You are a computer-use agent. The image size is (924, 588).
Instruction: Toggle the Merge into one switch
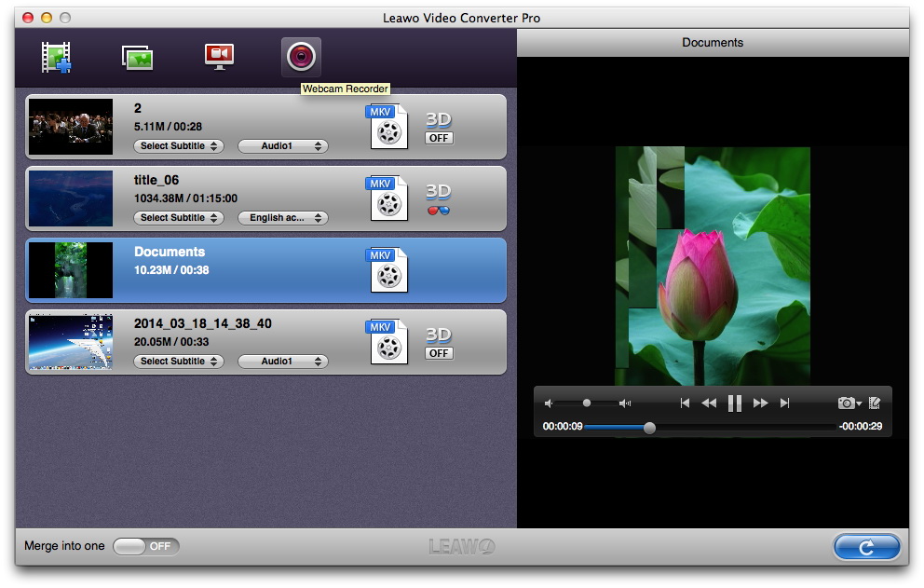[146, 546]
